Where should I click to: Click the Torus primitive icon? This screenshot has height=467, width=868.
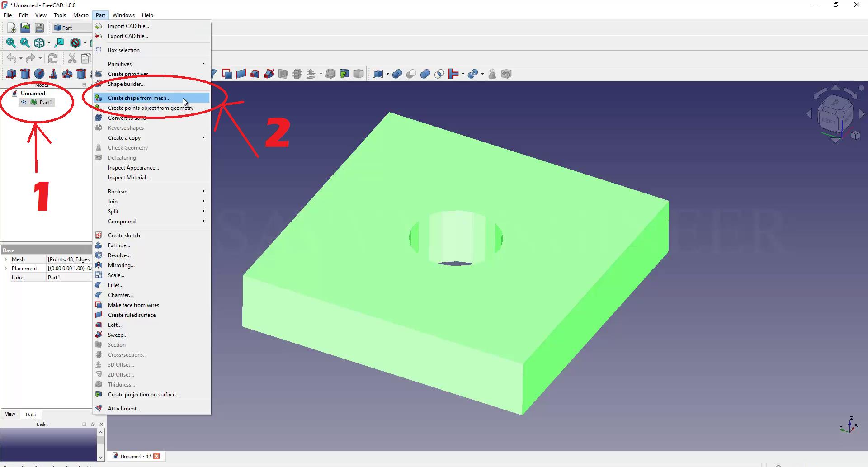pos(67,74)
